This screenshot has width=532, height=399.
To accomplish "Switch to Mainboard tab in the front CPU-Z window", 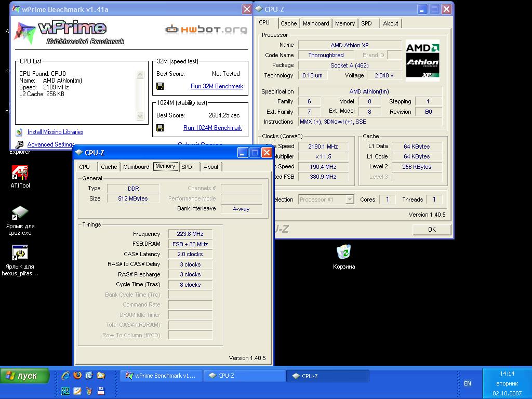I will pyautogui.click(x=136, y=167).
